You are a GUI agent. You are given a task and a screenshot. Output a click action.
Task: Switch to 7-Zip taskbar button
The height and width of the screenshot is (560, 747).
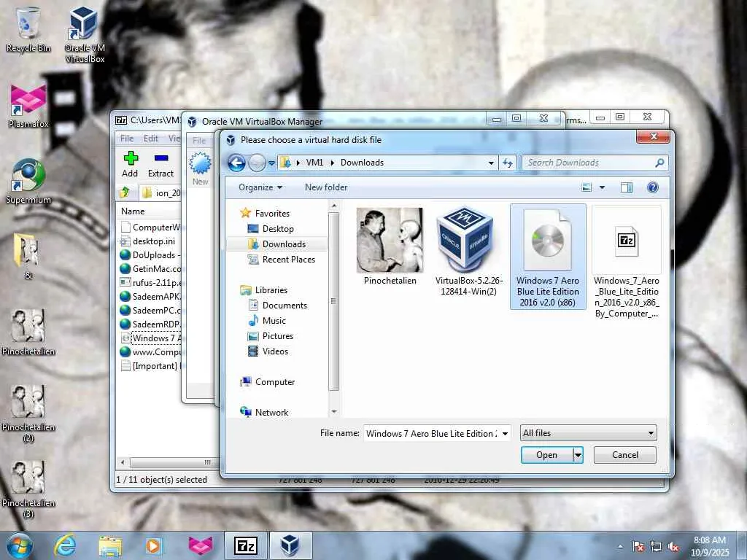pyautogui.click(x=246, y=545)
